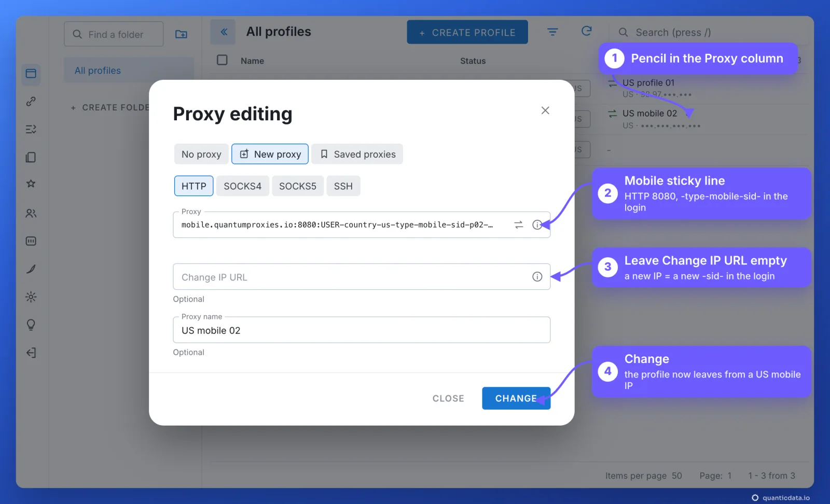Viewport: 830px width, 504px height.
Task: Open the link (proxies) icon in sidebar
Action: pos(31,101)
